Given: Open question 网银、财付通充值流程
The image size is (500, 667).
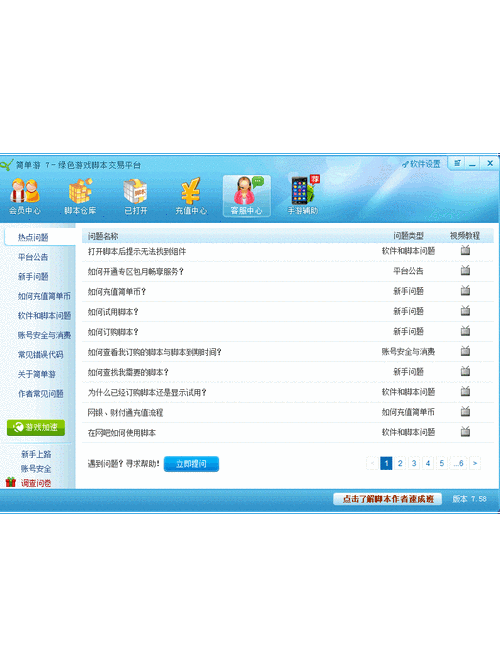Looking at the screenshot, I should tap(126, 412).
